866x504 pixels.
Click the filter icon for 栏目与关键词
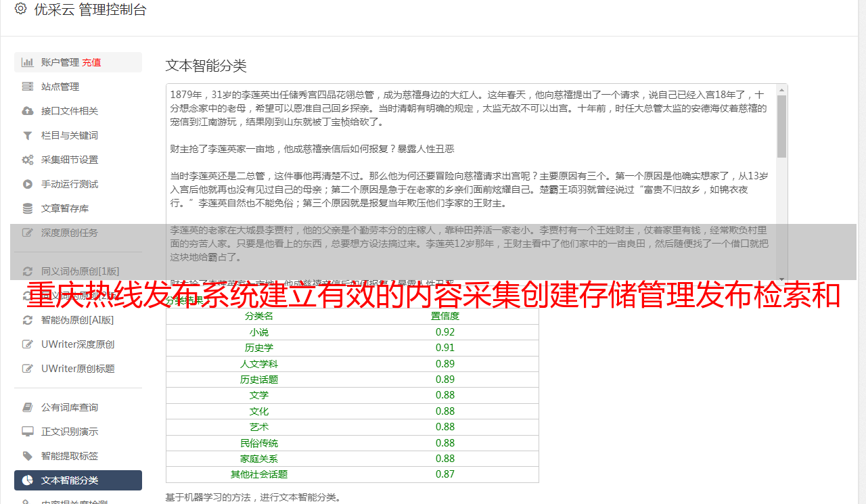(28, 135)
